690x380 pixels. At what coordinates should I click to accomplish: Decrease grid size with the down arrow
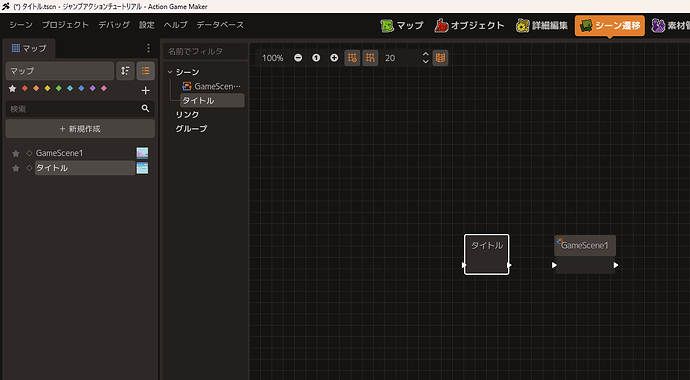[425, 62]
